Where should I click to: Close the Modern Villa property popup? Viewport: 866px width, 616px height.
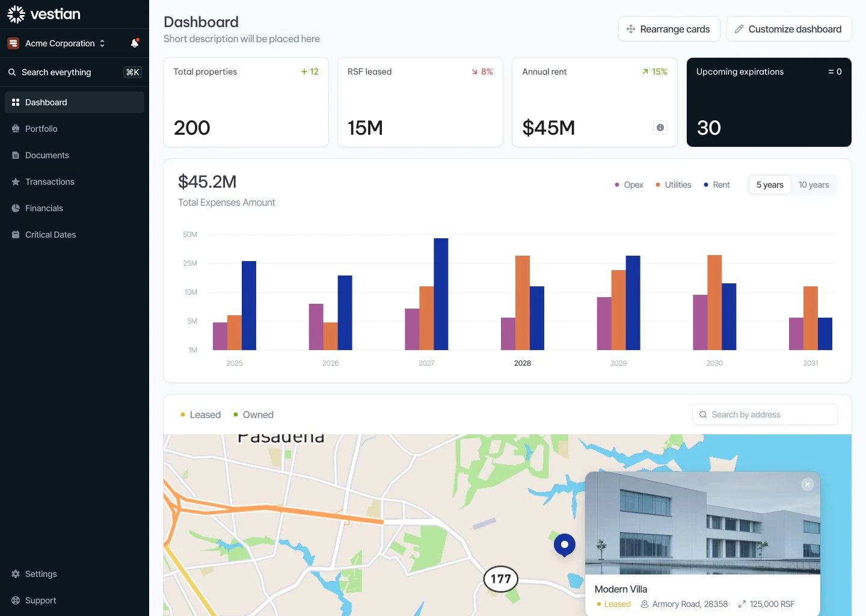click(808, 484)
